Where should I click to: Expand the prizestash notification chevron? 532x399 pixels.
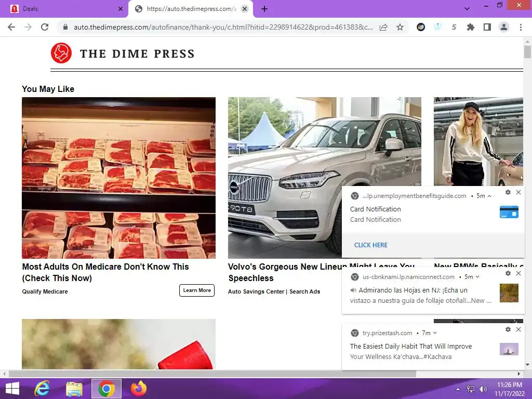click(435, 333)
